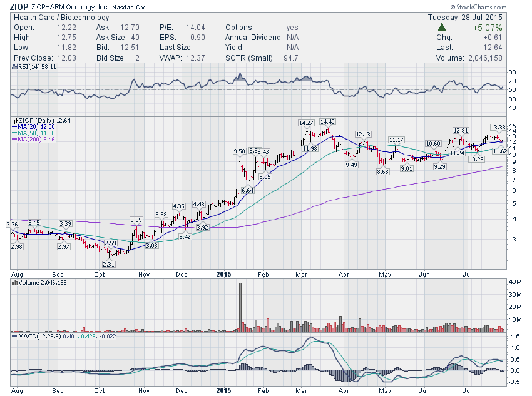
Task: Click the header Volume value 2,046,158
Action: click(x=485, y=58)
